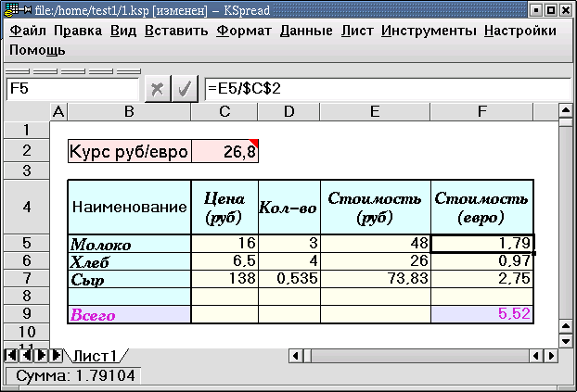Select the Стоимость (евро) header cell
Screen dimensions: 577x392
(x=482, y=207)
